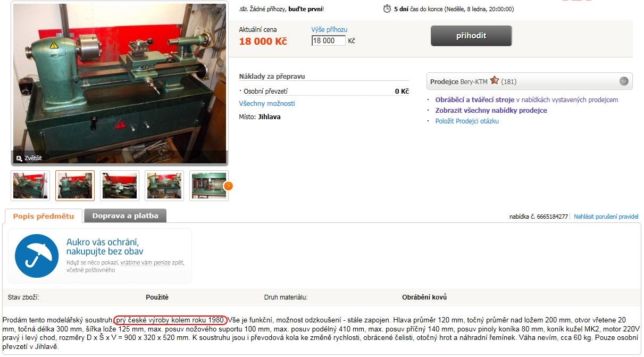The width and height of the screenshot is (644, 357).
Task: Click the clock icon near remaining time
Action: (x=387, y=9)
